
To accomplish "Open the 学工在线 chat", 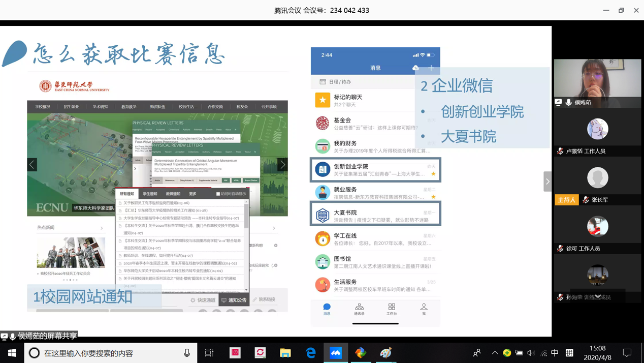I will tap(375, 238).
